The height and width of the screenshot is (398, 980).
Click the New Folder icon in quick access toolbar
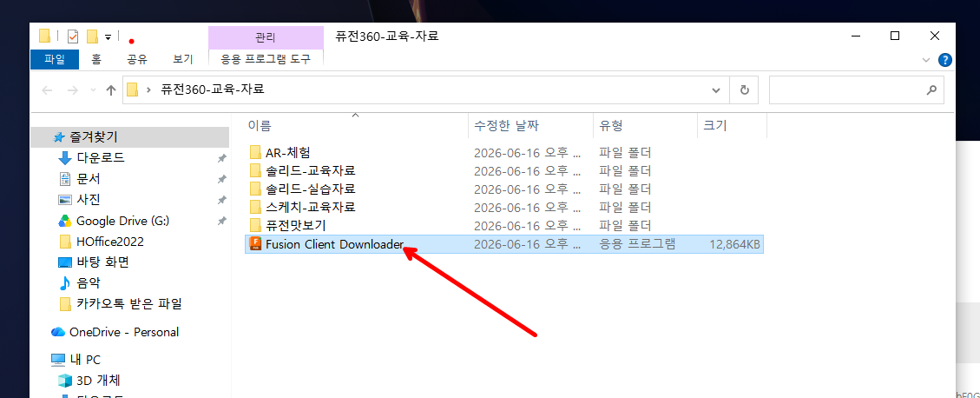(x=92, y=36)
